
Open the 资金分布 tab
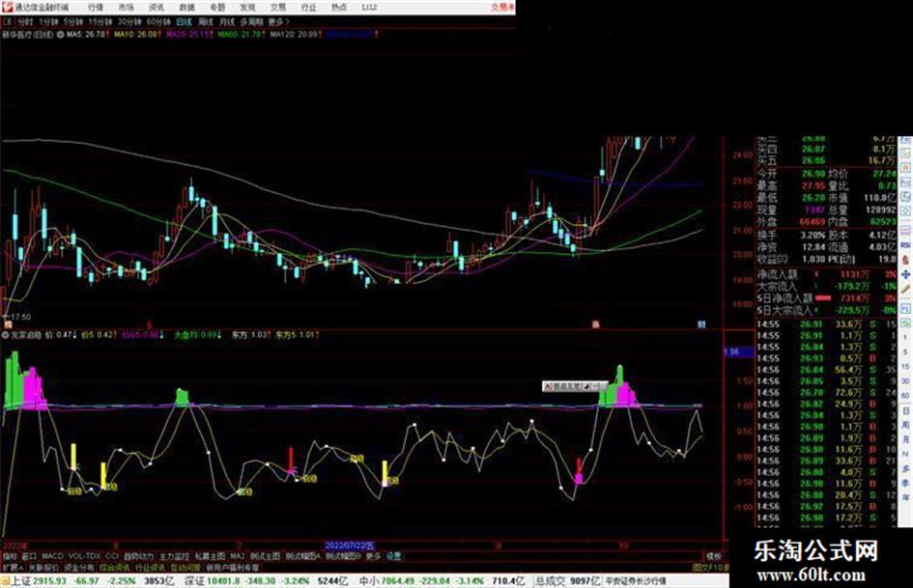(78, 567)
